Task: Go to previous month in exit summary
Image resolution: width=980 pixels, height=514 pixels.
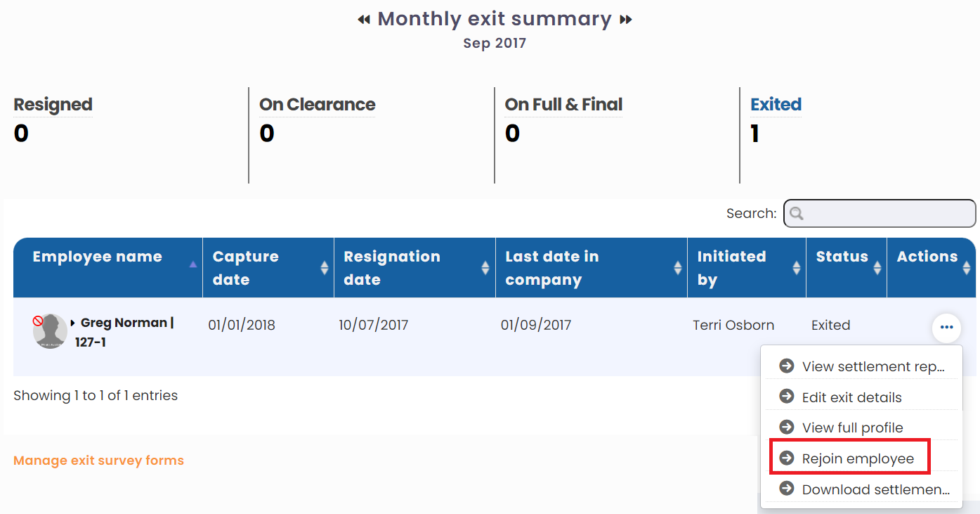Action: point(363,20)
